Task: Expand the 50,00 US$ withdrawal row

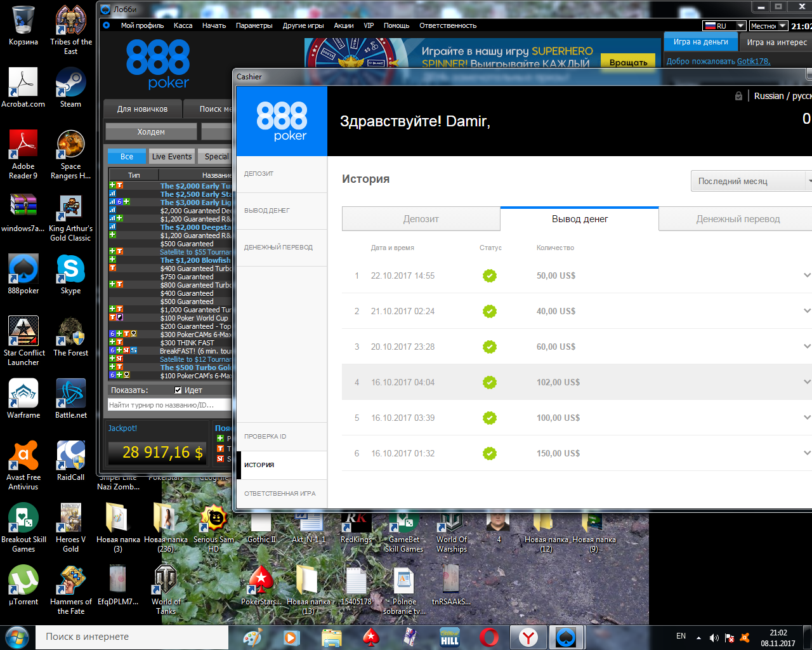Action: pos(807,275)
